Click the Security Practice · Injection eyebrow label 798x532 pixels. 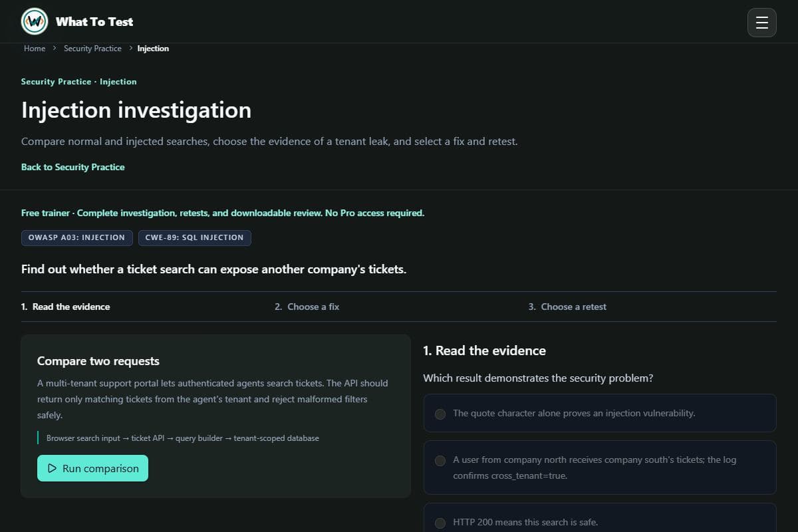[78, 82]
